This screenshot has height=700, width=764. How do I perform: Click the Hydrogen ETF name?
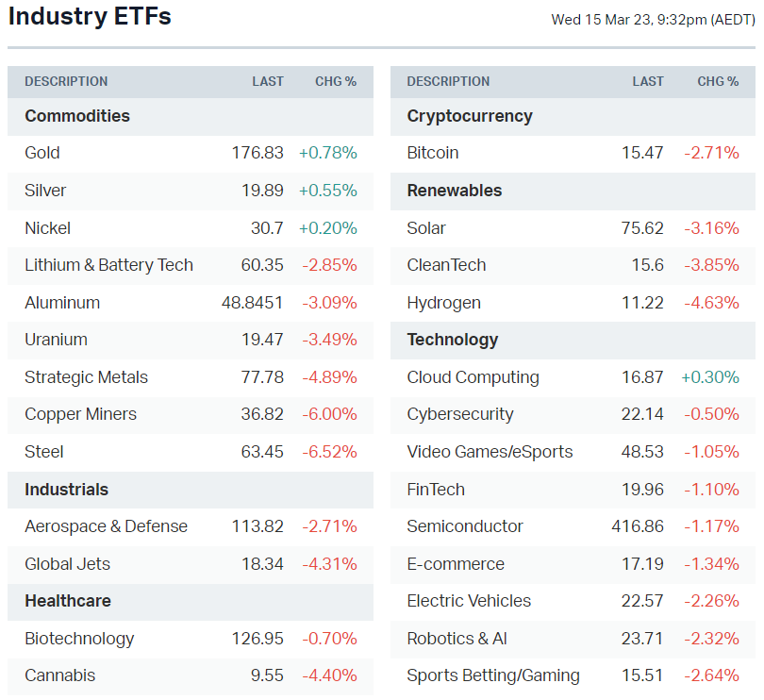443,303
